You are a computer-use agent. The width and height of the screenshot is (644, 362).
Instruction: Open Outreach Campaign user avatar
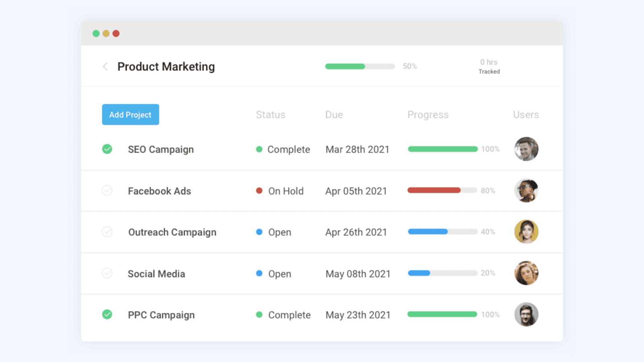coord(526,232)
